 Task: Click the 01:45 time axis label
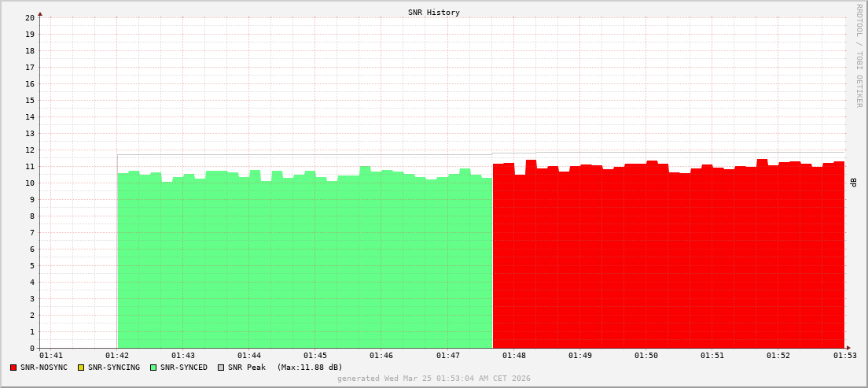[x=315, y=356]
